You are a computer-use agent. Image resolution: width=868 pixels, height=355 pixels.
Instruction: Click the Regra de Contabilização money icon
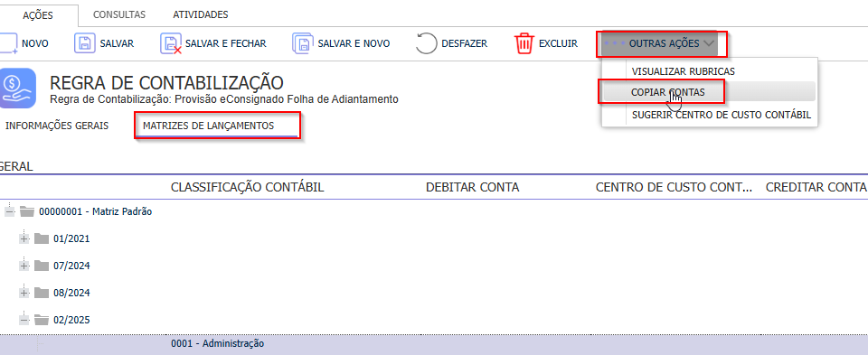[18, 88]
